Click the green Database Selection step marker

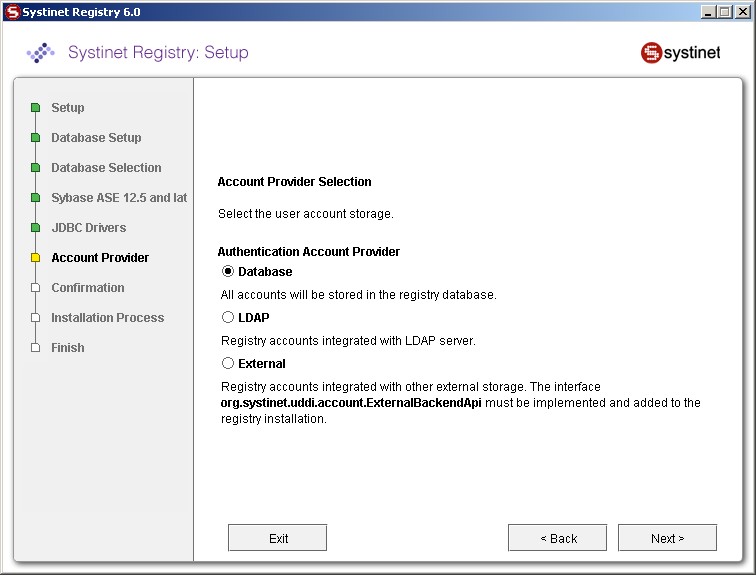(x=35, y=167)
